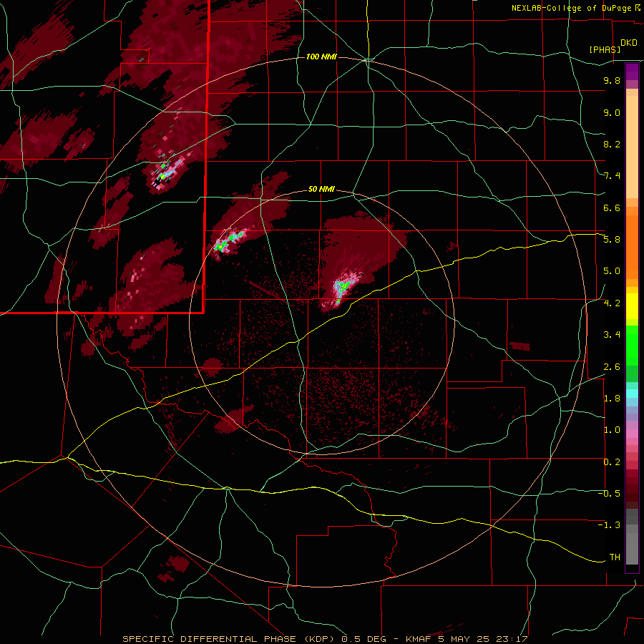Click the 5 MAY 25 date in caption
The height and width of the screenshot is (644, 644).
[x=464, y=639]
